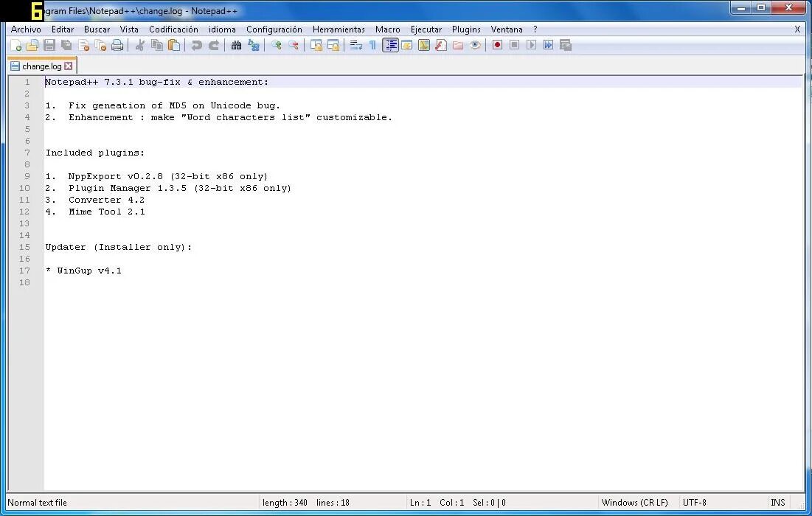Start macro recording with the red dot
Image resolution: width=812 pixels, height=516 pixels.
point(497,45)
